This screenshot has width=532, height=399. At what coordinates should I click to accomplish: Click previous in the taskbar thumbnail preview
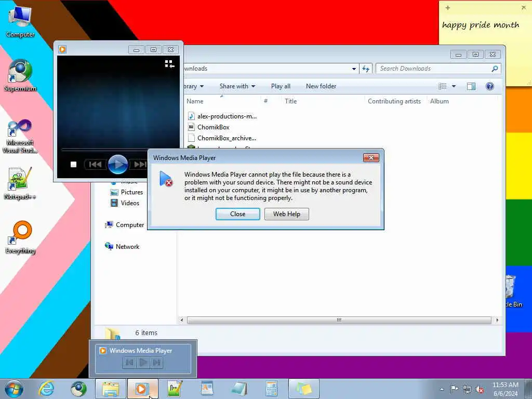tap(129, 363)
